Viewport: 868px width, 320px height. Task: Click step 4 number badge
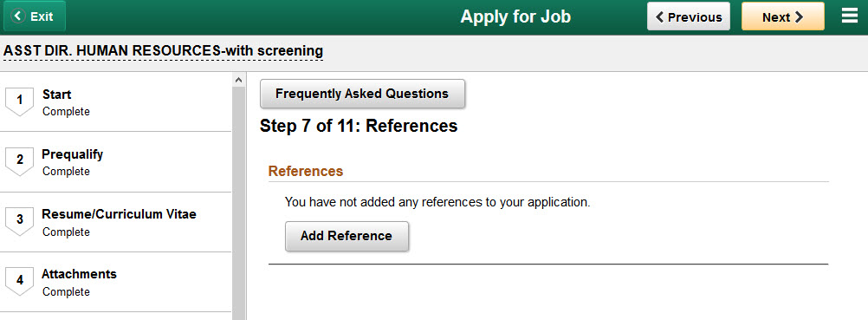(x=20, y=280)
